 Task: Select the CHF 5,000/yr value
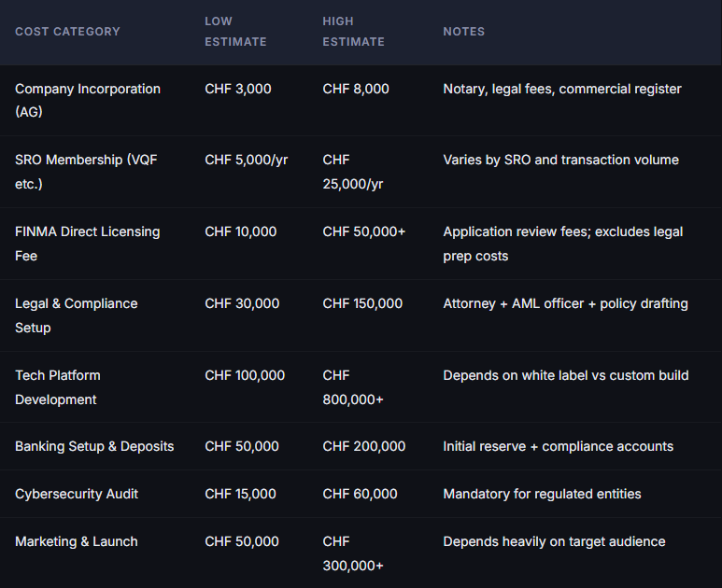pyautogui.click(x=247, y=161)
